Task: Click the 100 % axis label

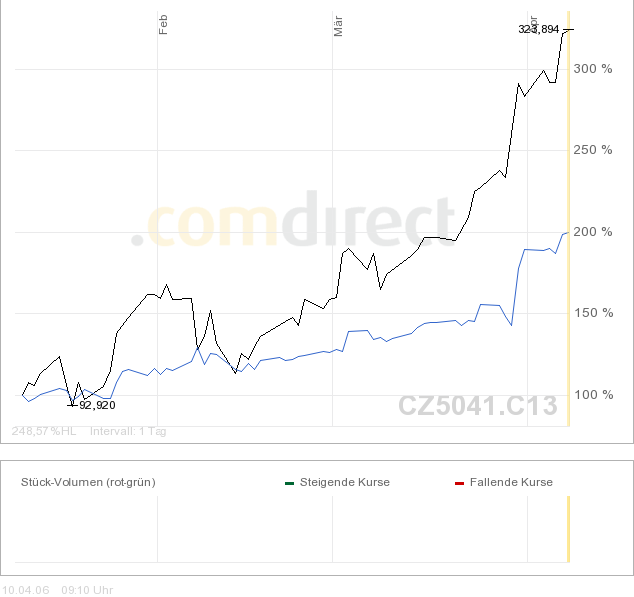Action: coord(592,395)
